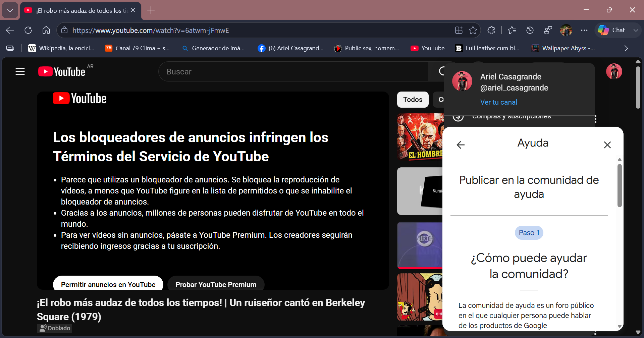Viewport: 644px width, 338px height.
Task: Open the favorites list
Action: point(512,30)
